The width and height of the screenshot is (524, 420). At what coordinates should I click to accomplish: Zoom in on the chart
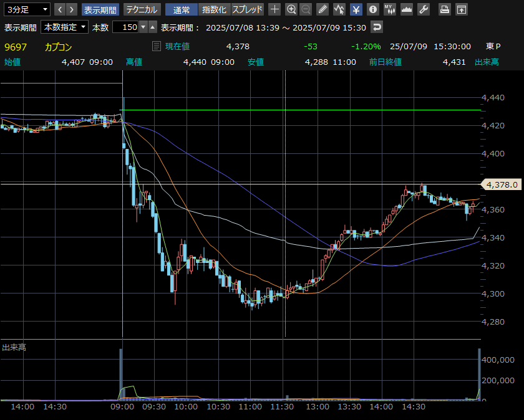tap(291, 9)
